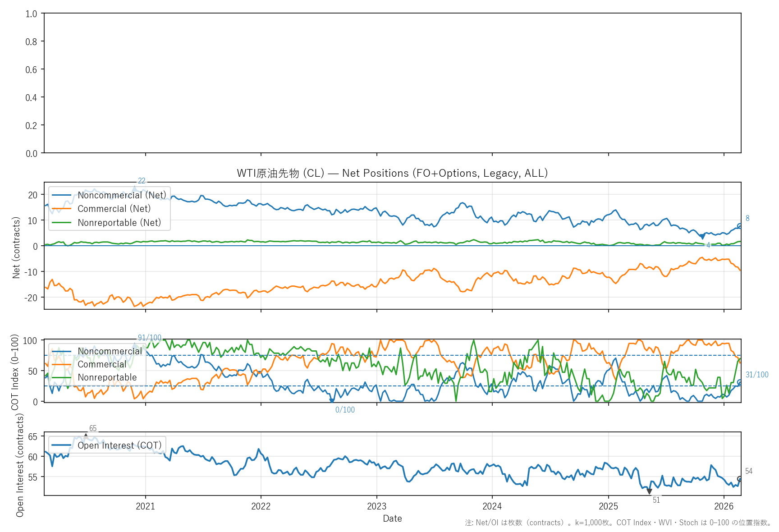
Task: Click the Commercial label in the COT Index legend
Action: pyautogui.click(x=102, y=364)
